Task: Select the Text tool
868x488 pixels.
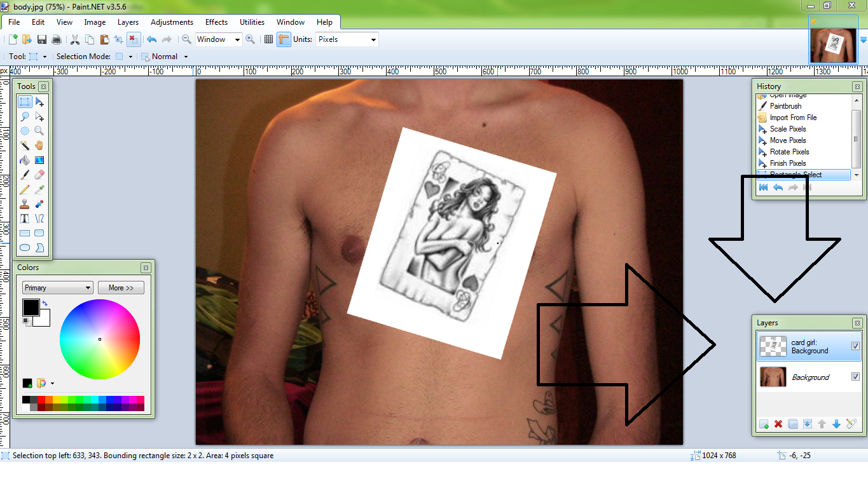Action: [x=25, y=219]
